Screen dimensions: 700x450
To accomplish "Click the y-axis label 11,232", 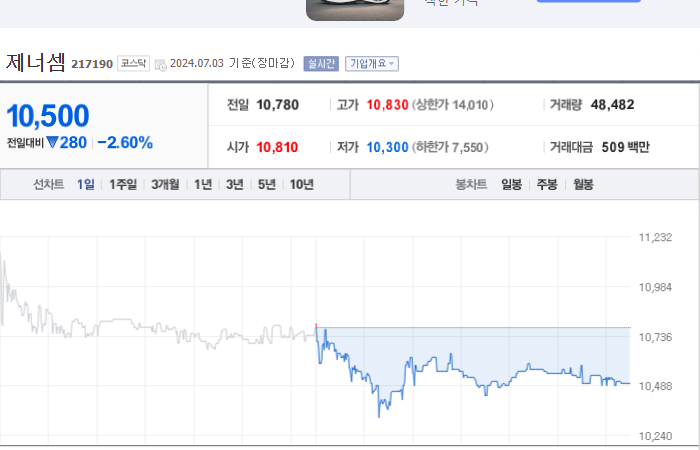I will [x=655, y=238].
